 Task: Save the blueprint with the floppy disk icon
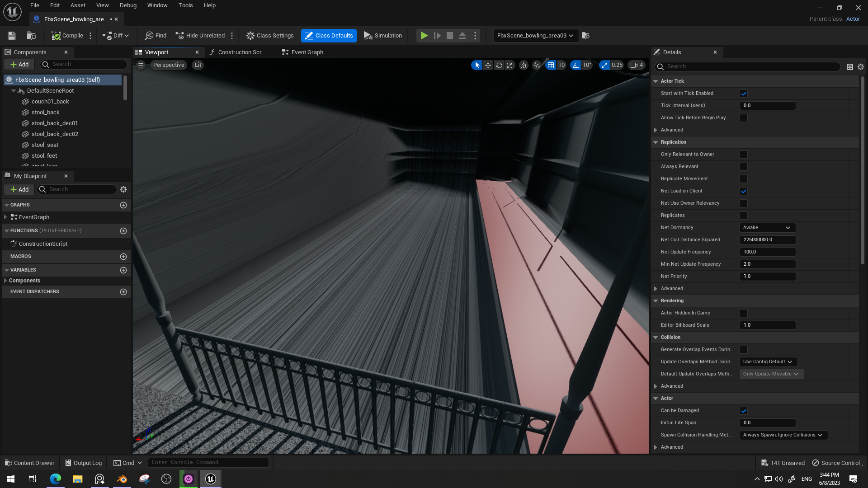click(x=12, y=36)
